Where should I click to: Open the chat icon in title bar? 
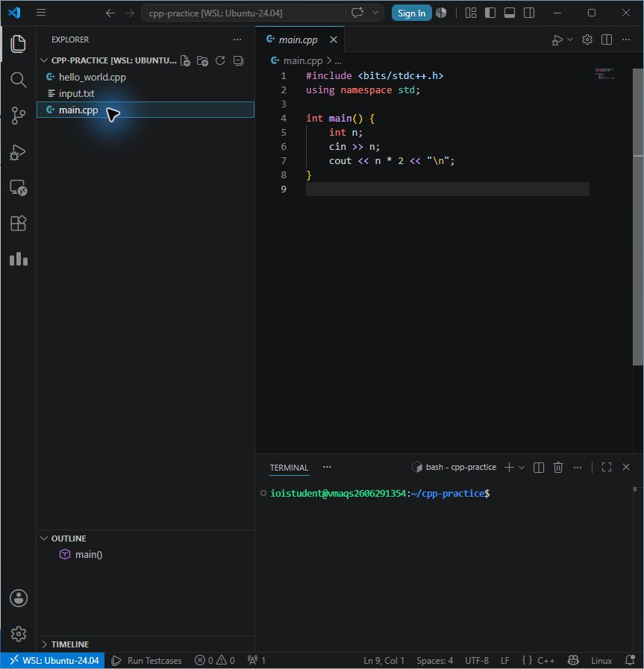pyautogui.click(x=357, y=13)
